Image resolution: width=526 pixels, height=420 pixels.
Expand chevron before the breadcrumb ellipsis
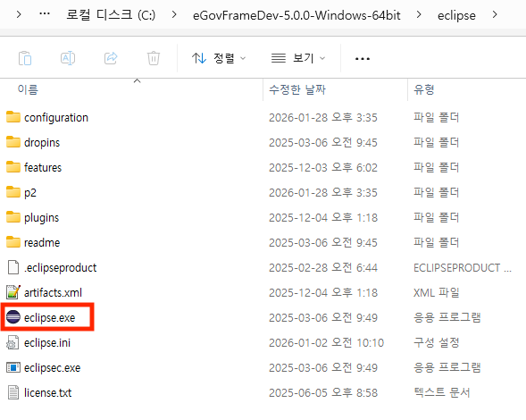point(19,15)
